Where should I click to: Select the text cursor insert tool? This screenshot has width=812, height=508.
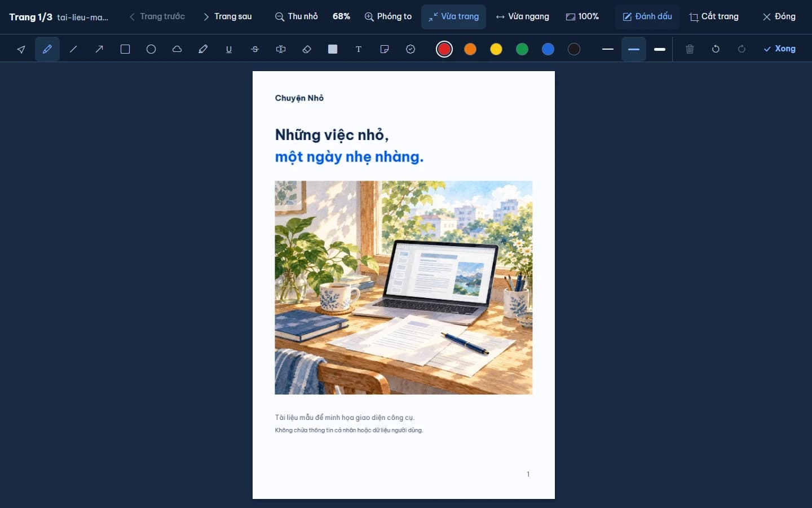coord(281,49)
